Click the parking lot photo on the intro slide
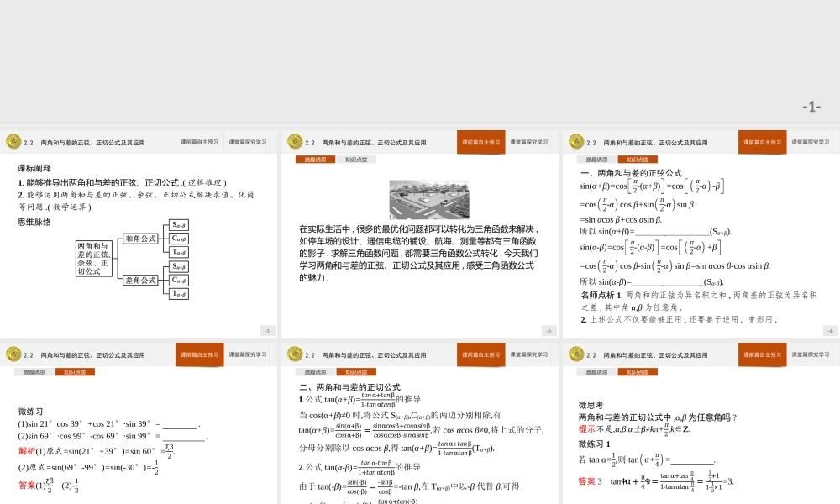The height and width of the screenshot is (504, 840). coord(429,197)
